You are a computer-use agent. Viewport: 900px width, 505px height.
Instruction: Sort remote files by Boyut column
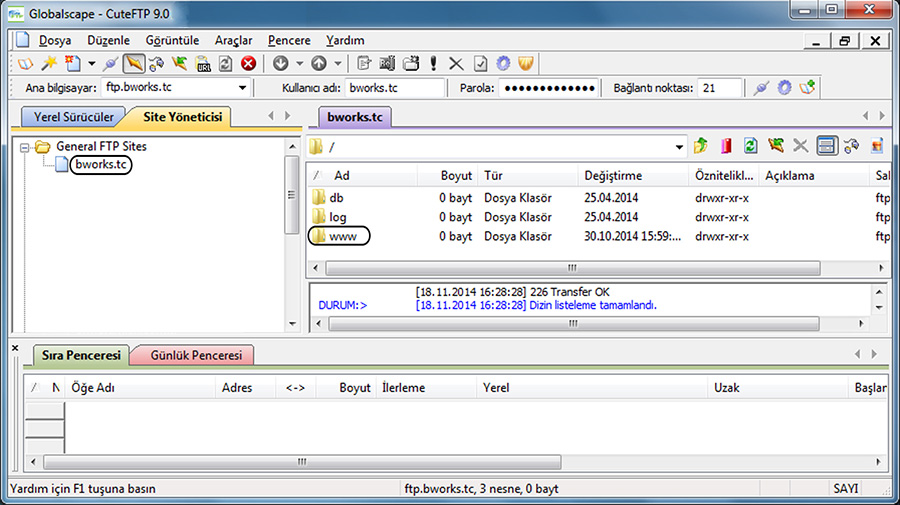point(448,176)
